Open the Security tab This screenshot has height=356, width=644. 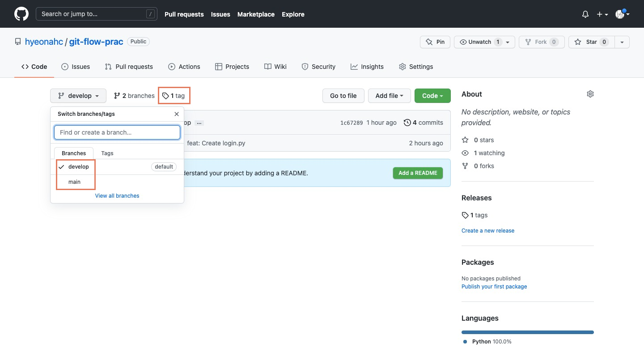point(318,67)
